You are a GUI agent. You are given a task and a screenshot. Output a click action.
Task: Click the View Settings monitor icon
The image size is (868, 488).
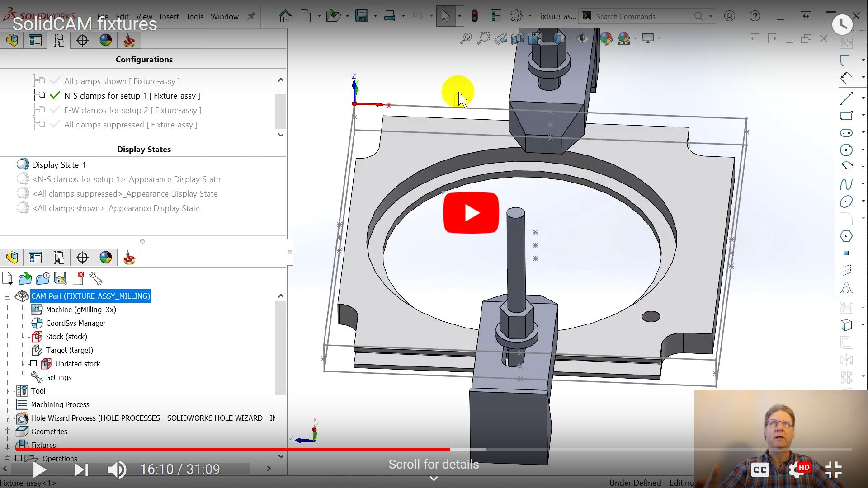click(x=648, y=38)
